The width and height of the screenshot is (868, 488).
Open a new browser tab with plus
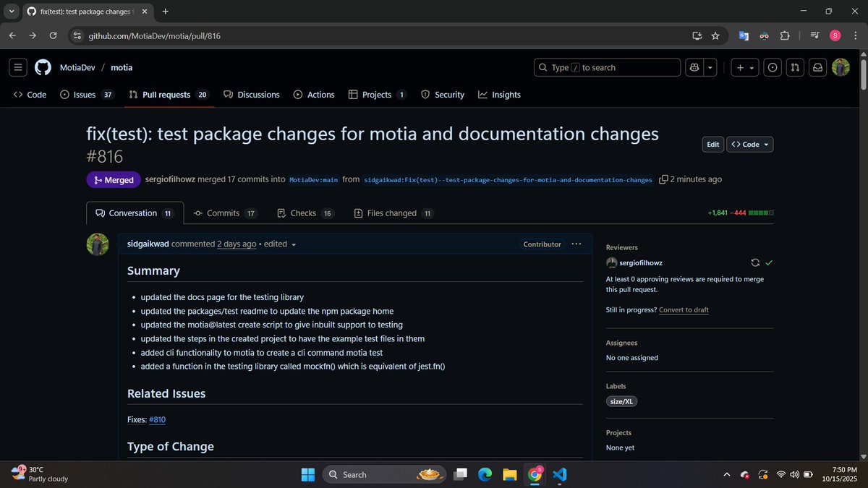[166, 12]
